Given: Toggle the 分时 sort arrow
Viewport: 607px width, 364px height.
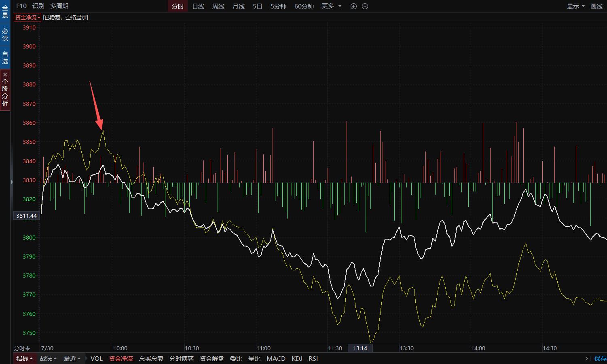Looking at the screenshot, I should (x=22, y=348).
